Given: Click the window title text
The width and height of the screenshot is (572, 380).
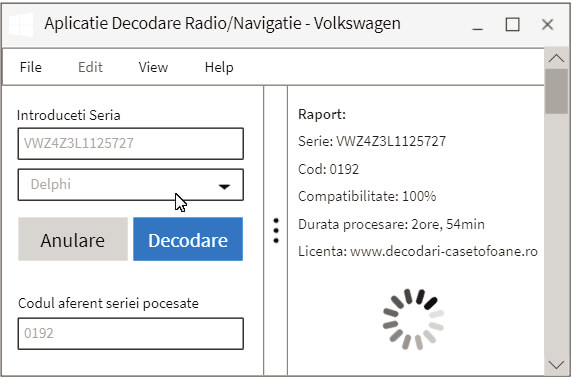Looking at the screenshot, I should tap(223, 24).
